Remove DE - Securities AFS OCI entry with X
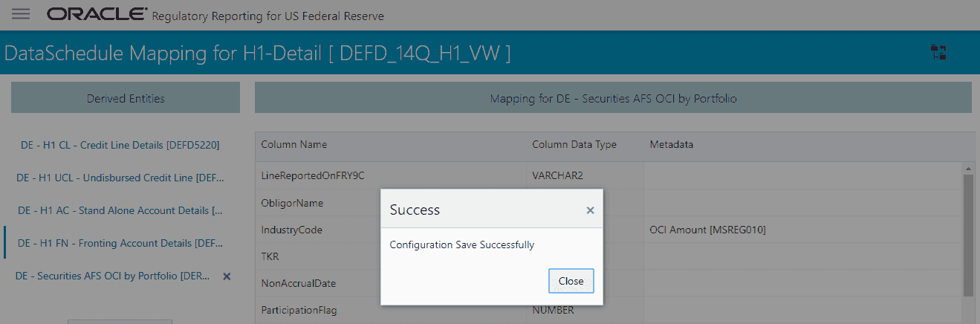 [227, 276]
